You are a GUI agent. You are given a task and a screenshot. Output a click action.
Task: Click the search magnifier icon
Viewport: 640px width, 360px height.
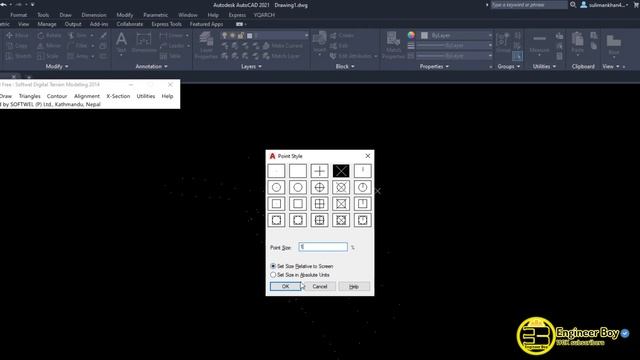[573, 5]
